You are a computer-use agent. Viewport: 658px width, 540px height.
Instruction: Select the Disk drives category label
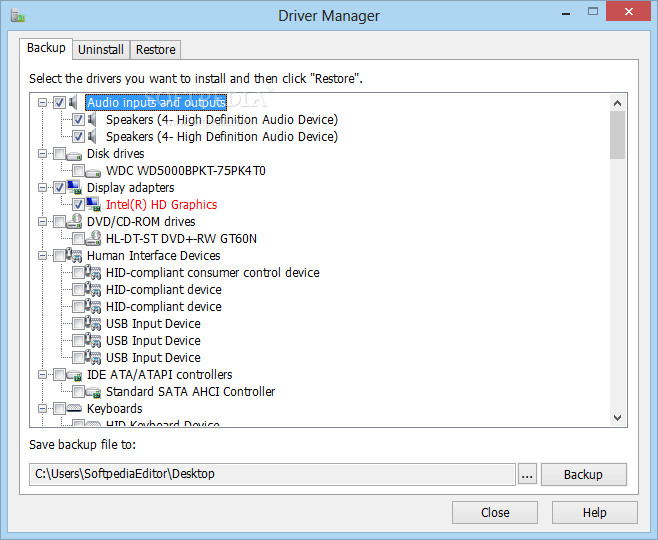[115, 154]
